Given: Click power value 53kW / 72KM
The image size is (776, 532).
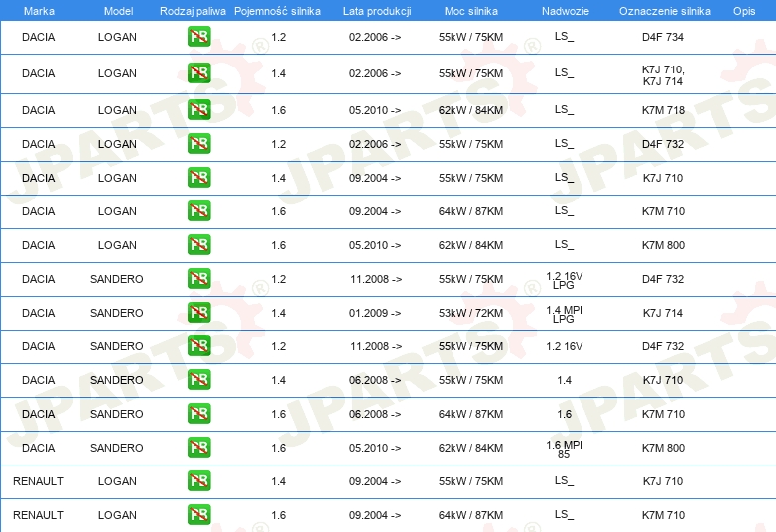Looking at the screenshot, I should pos(470,313).
